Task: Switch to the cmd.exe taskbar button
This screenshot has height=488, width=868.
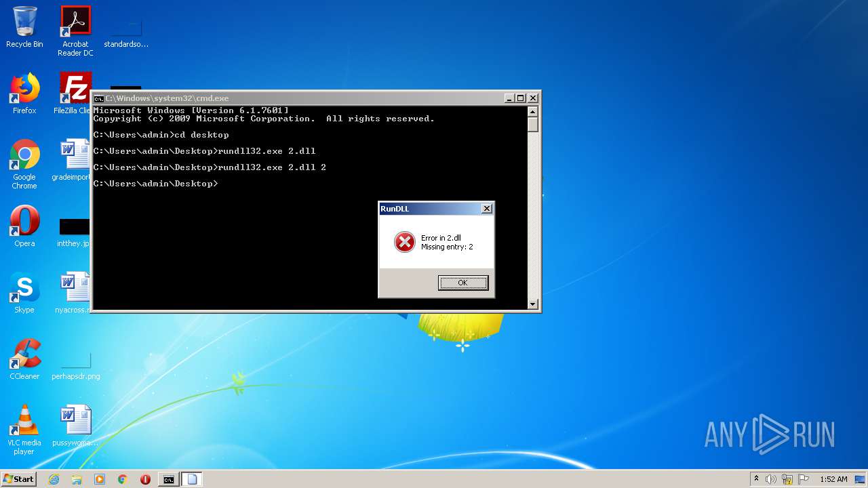Action: (x=168, y=479)
